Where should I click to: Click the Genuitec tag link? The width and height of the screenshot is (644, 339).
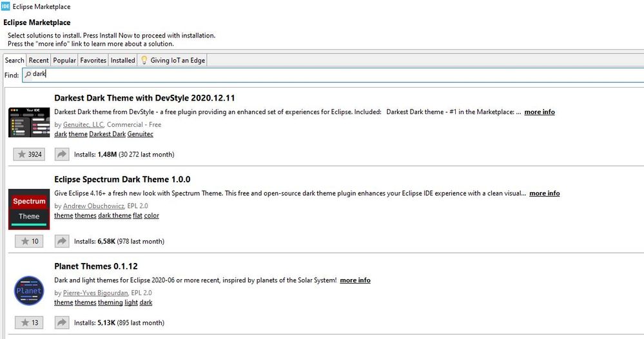140,134
